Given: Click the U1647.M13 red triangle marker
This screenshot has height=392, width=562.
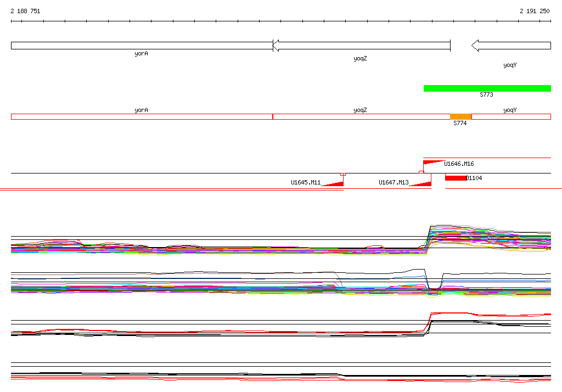Looking at the screenshot, I should [x=421, y=183].
